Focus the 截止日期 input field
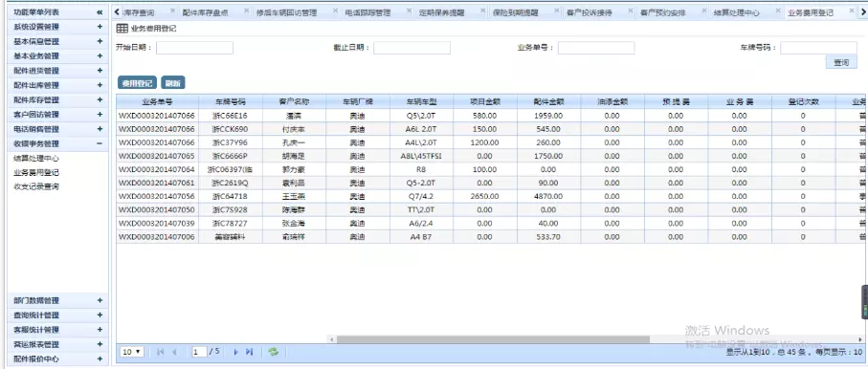The image size is (868, 369). pyautogui.click(x=412, y=48)
